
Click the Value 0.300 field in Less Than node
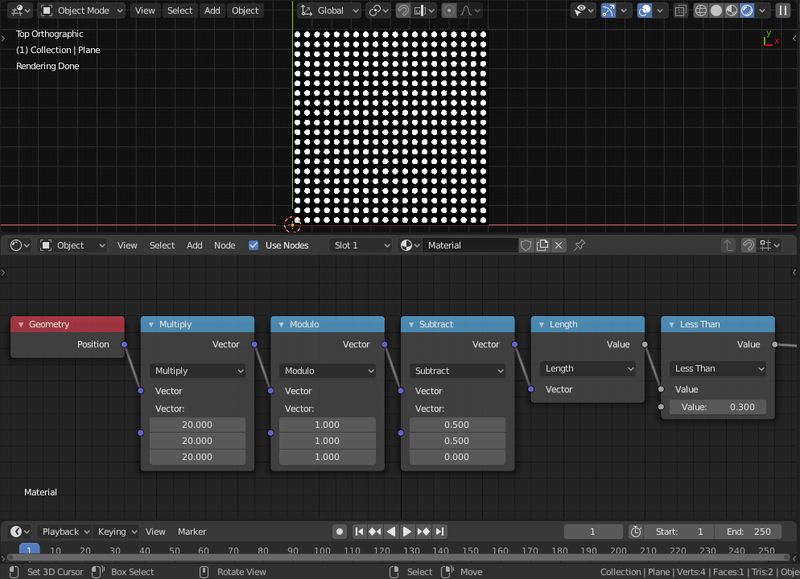[x=718, y=407]
